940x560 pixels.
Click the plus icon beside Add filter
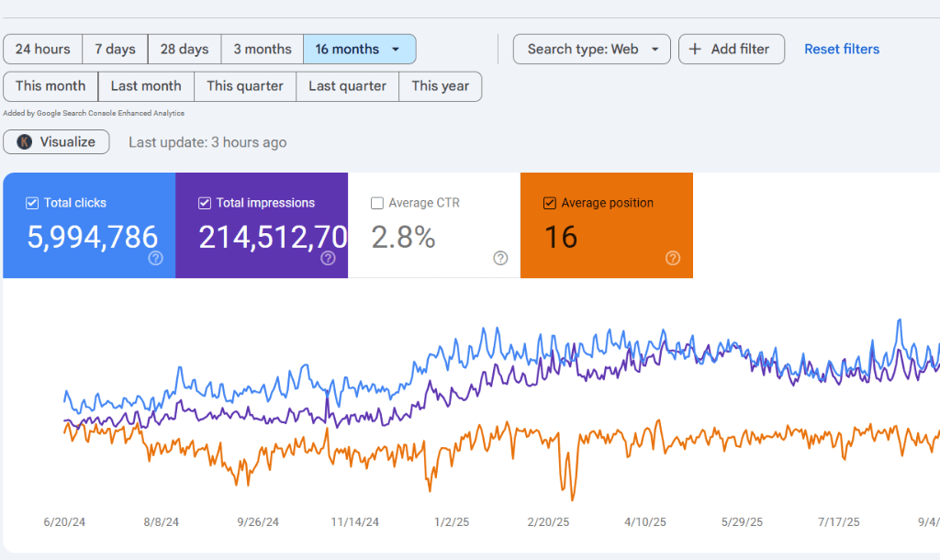[x=694, y=49]
